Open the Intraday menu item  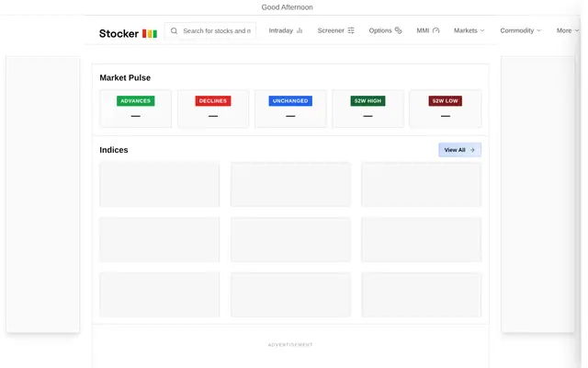(286, 30)
